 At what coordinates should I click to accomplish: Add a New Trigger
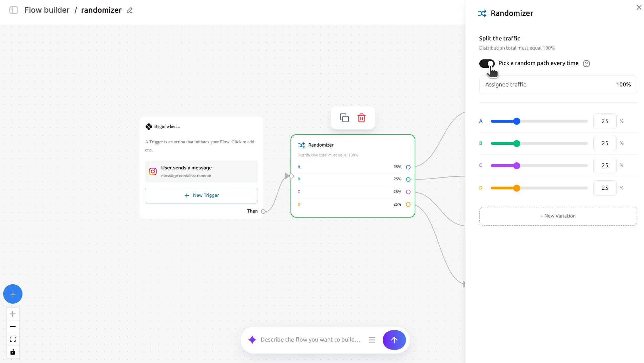click(x=201, y=195)
